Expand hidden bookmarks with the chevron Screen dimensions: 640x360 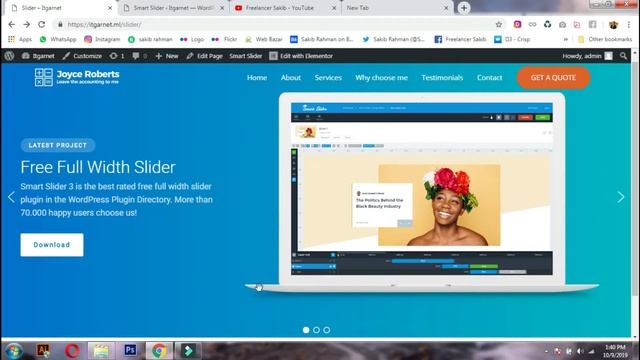click(566, 39)
